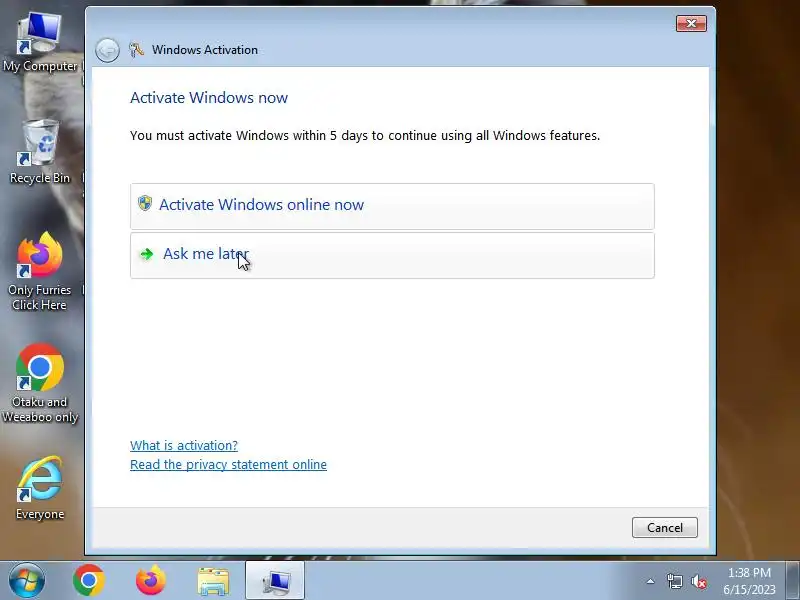800x600 pixels.
Task: Select the Recycle Bin desktop icon
Action: [x=40, y=151]
